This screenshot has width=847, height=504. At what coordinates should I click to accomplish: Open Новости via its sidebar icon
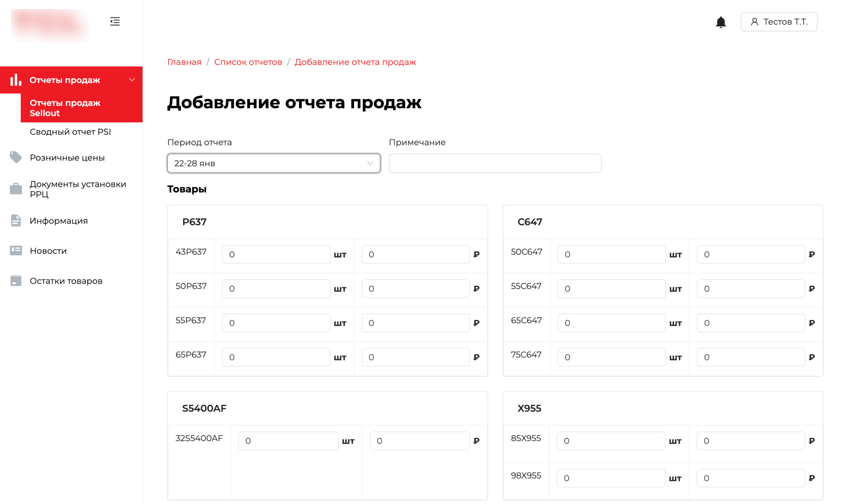click(x=15, y=250)
